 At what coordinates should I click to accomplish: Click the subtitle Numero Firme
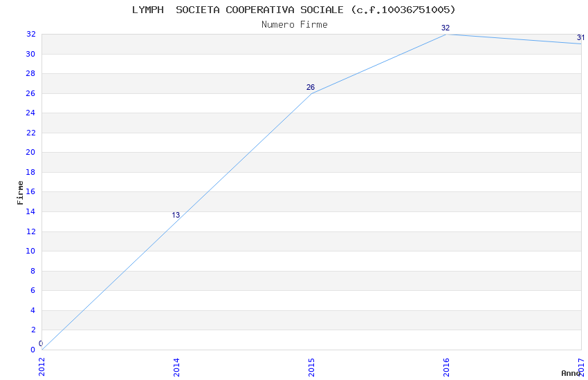(295, 24)
